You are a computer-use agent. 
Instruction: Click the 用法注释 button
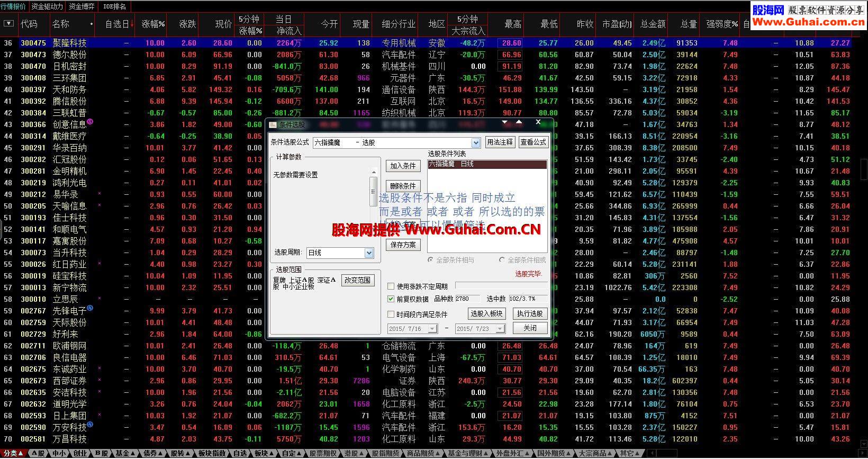(x=500, y=142)
